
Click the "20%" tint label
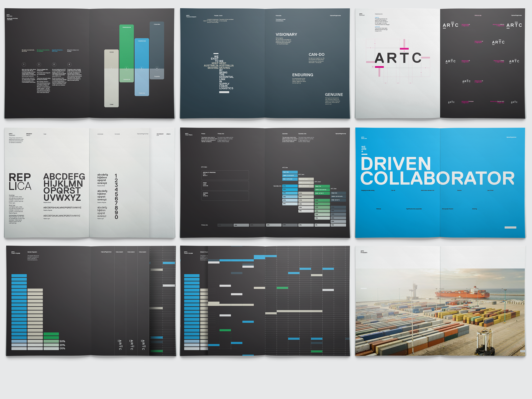(x=62, y=345)
